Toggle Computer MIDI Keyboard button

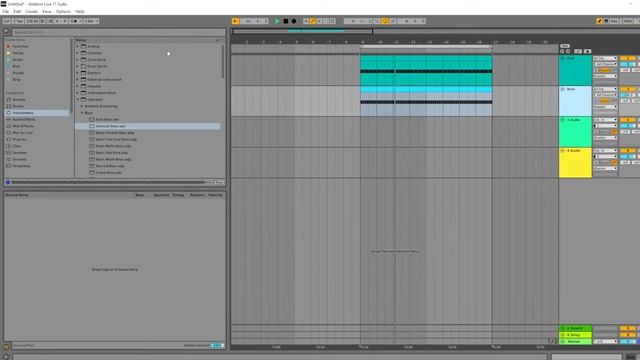pyautogui.click(x=607, y=21)
